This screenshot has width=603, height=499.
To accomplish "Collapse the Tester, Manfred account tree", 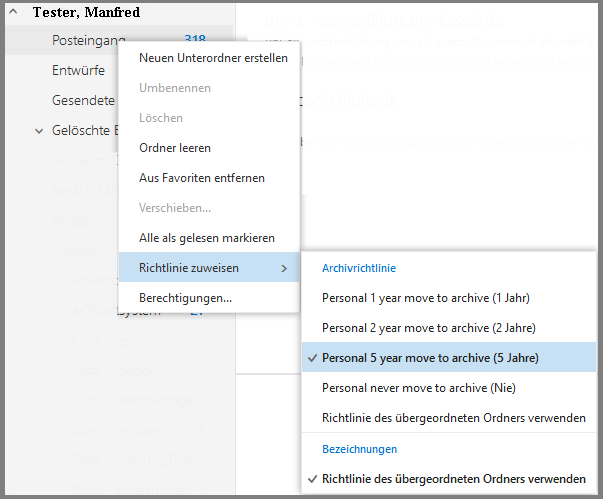I will [x=13, y=13].
